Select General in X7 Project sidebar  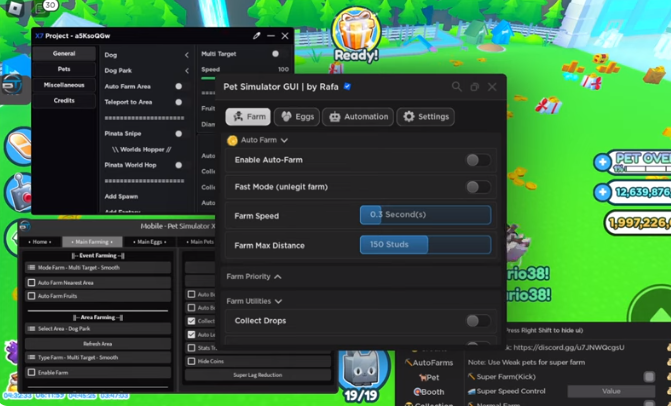(64, 53)
